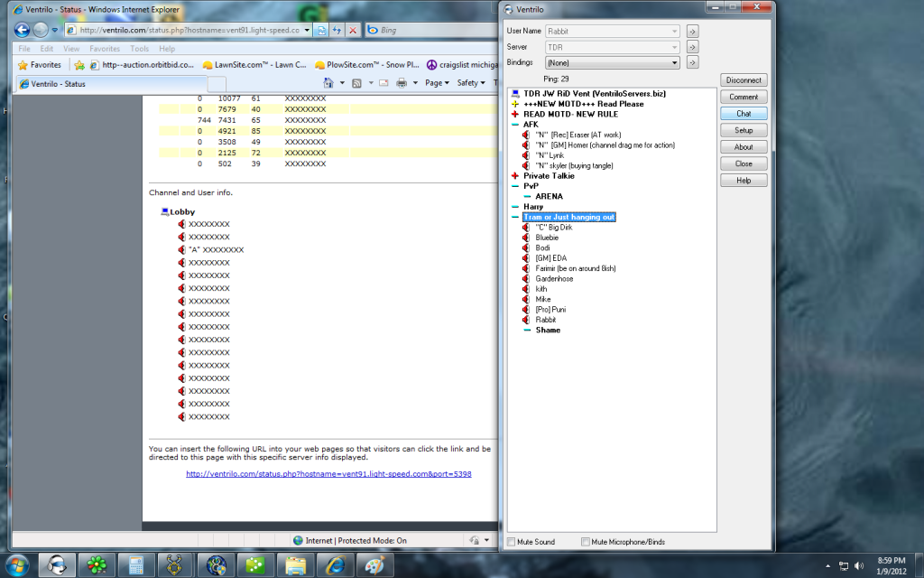Image resolution: width=924 pixels, height=578 pixels.
Task: Click the About button in Ventrilo
Action: pyautogui.click(x=744, y=147)
